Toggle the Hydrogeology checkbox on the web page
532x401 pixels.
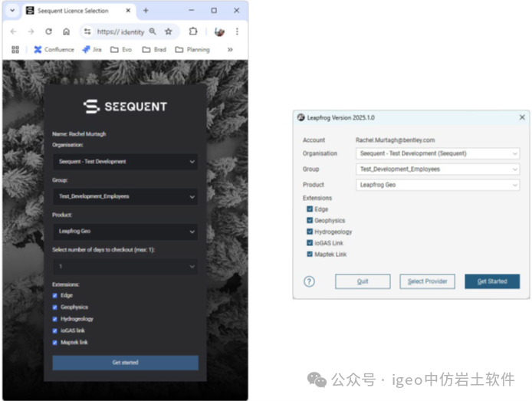tap(54, 318)
